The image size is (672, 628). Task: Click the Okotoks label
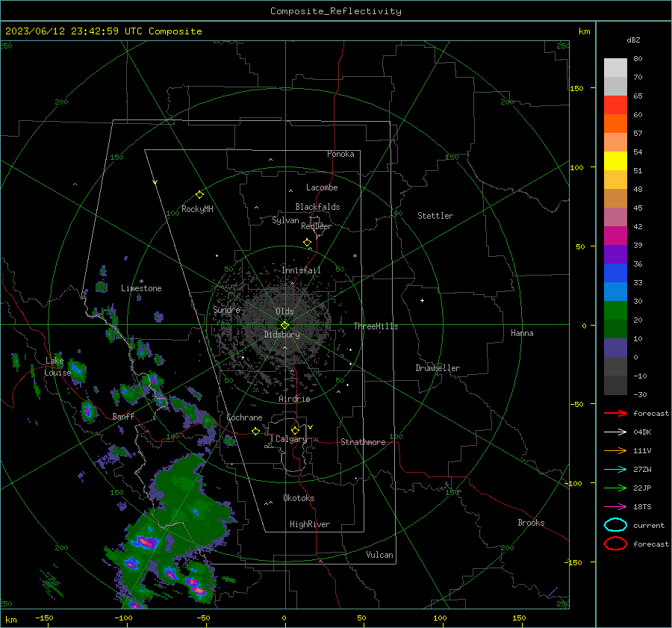pyautogui.click(x=299, y=498)
